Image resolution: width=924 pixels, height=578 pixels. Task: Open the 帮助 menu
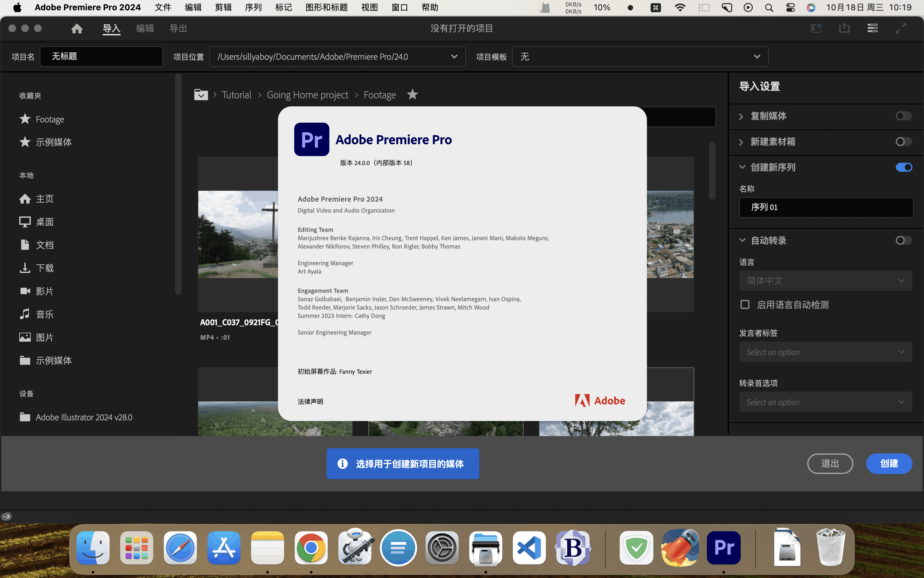click(430, 8)
